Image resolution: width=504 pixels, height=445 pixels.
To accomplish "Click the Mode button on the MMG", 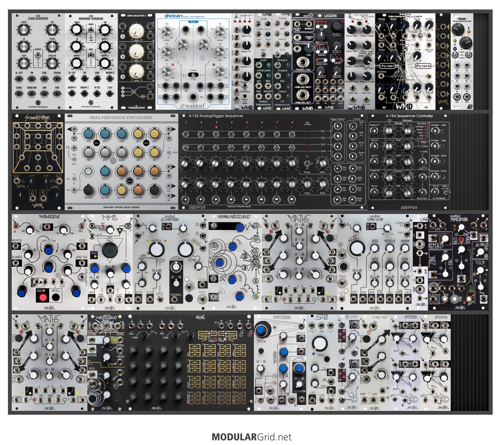I will (x=95, y=256).
